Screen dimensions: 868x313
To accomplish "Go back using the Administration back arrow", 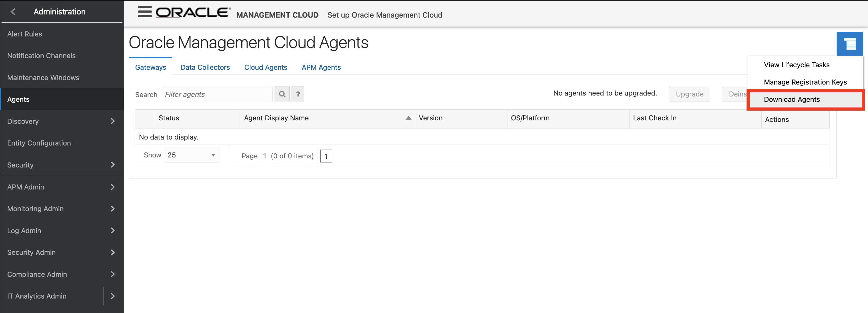I will point(13,11).
